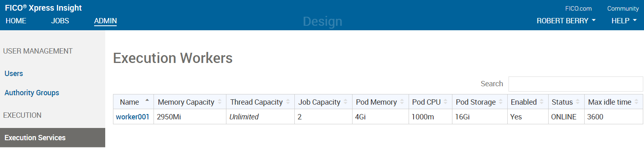Screen dimensions: 644x148
Task: Go to the Home menu item
Action: [16, 21]
